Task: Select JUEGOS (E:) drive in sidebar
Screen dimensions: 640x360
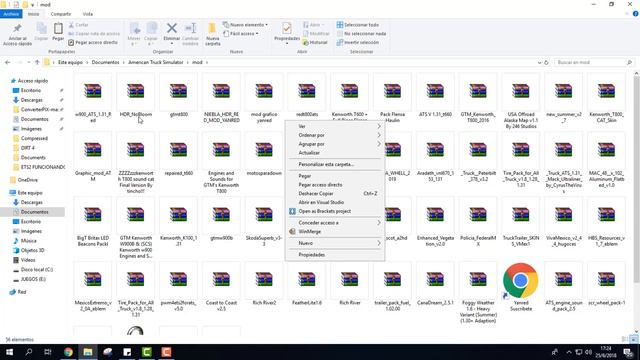Action: click(x=33, y=280)
